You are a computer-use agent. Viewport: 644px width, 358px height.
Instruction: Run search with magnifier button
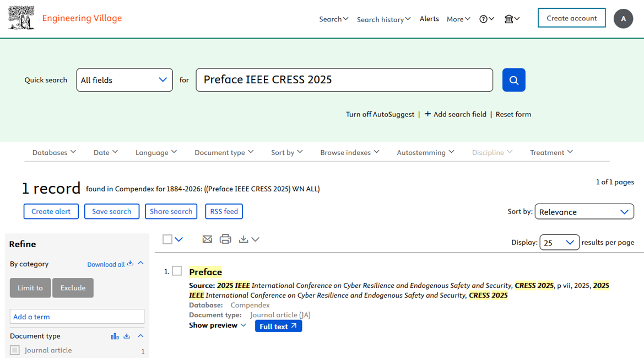tap(513, 80)
